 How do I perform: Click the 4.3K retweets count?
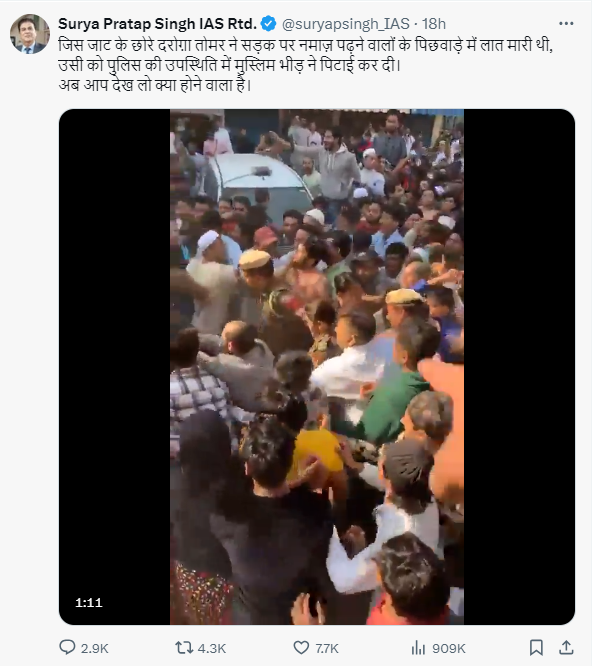click(211, 649)
